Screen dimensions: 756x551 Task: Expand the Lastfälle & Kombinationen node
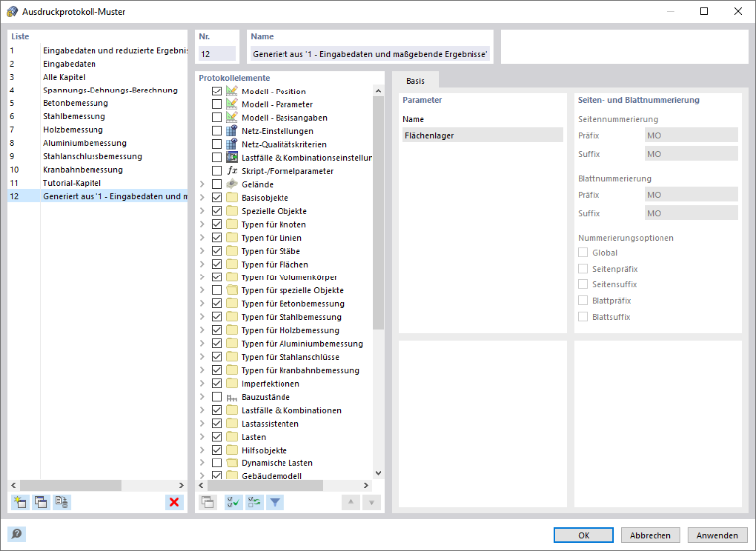202,410
